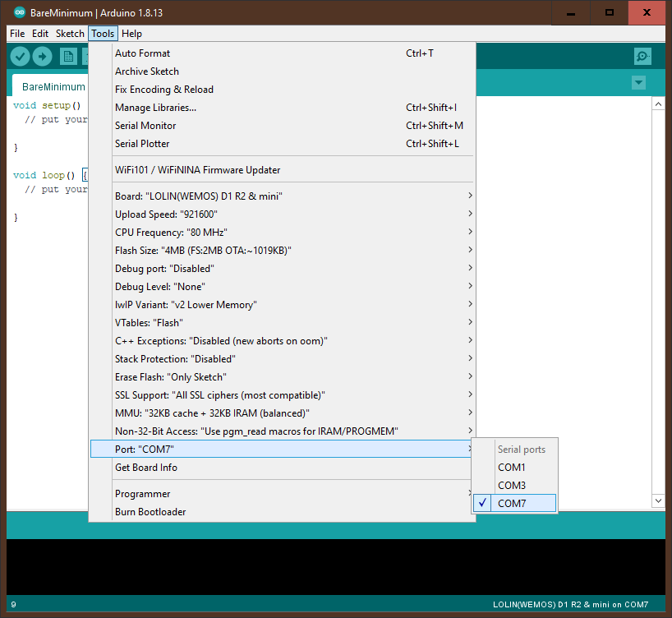Click editor scrollbar up arrow
The width and height of the screenshot is (672, 618).
(x=658, y=104)
